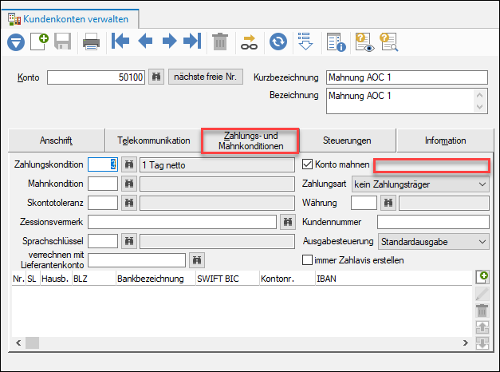Refresh data with the circular arrows icon
500x372 pixels.
[x=278, y=42]
